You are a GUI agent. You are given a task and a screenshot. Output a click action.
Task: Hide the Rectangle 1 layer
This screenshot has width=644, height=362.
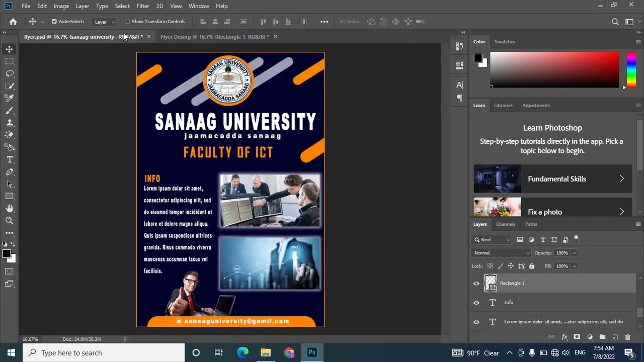click(476, 284)
